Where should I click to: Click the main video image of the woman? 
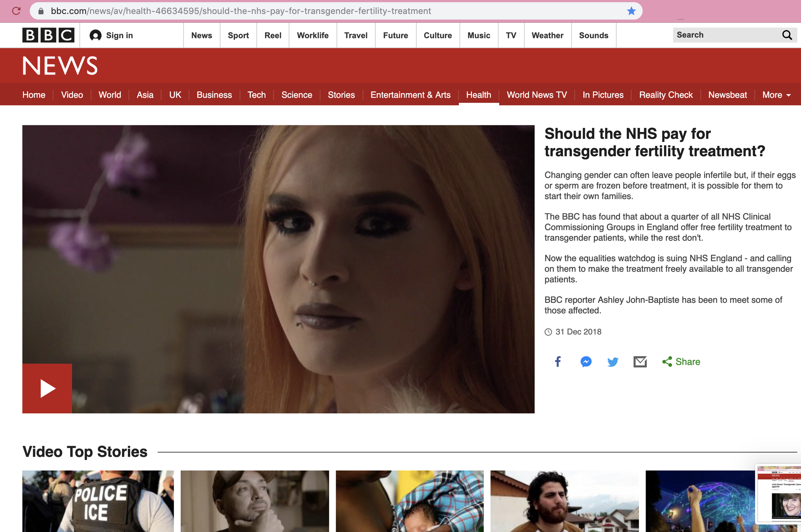[278, 269]
